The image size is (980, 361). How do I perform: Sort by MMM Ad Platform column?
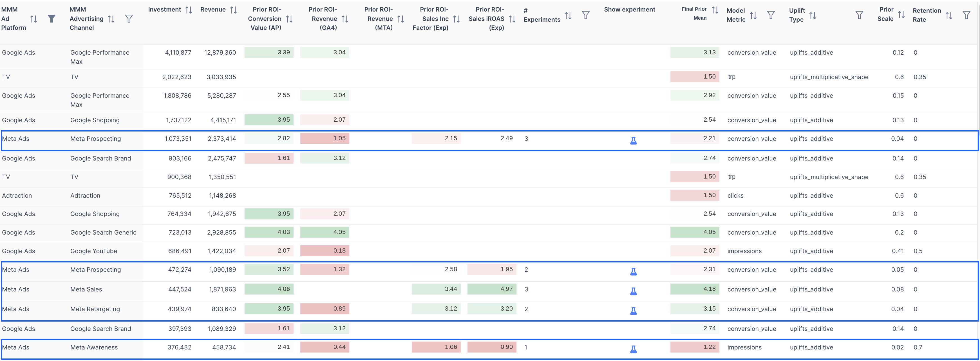[x=33, y=19]
